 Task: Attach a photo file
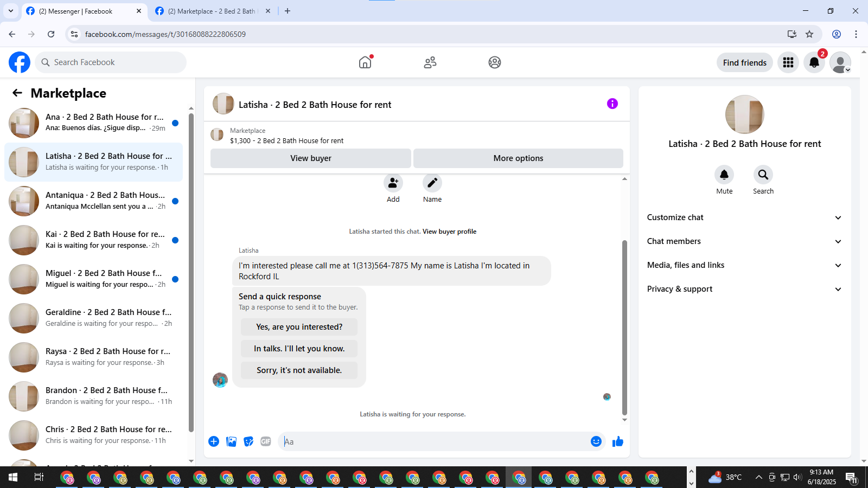pyautogui.click(x=232, y=441)
